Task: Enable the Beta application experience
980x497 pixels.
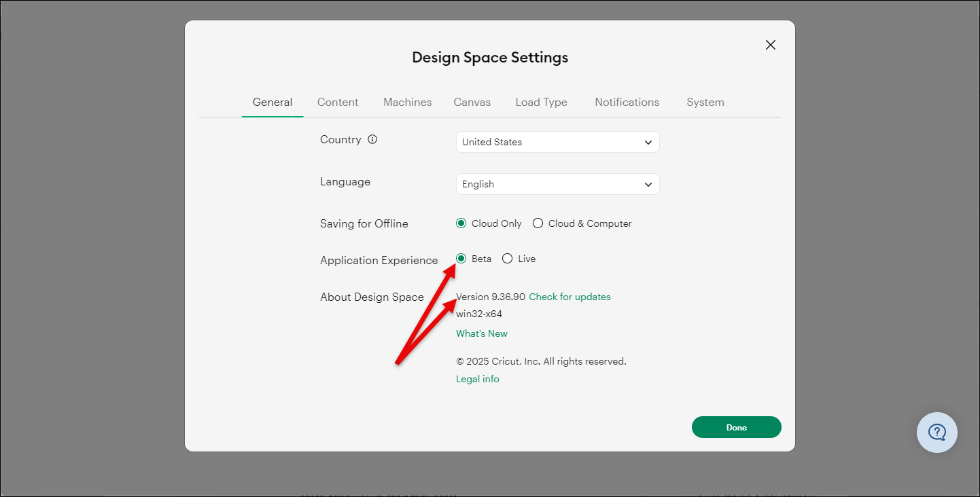Action: point(461,258)
